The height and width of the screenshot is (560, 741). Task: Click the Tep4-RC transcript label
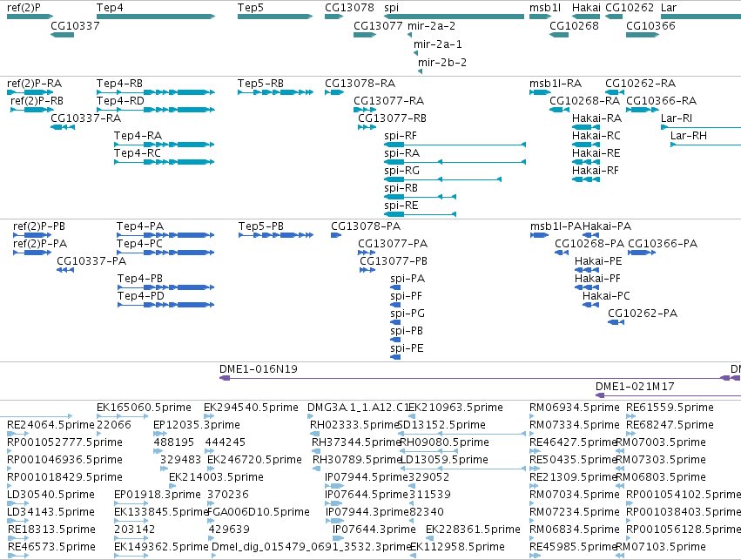coord(138,153)
